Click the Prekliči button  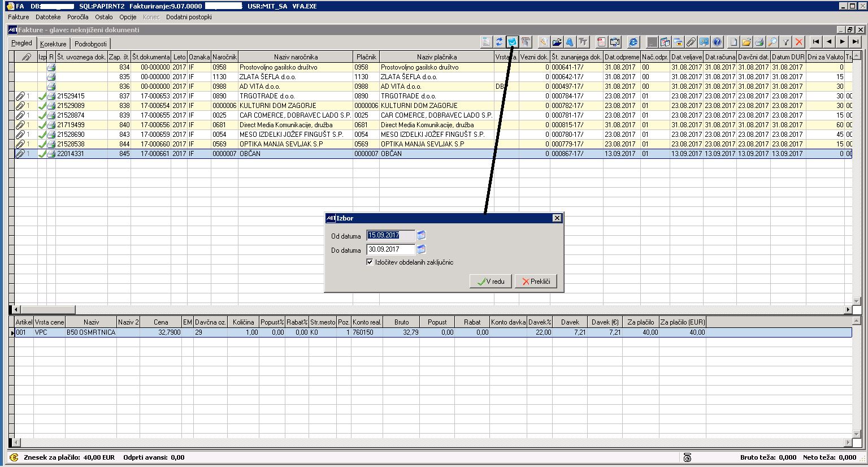coord(535,281)
